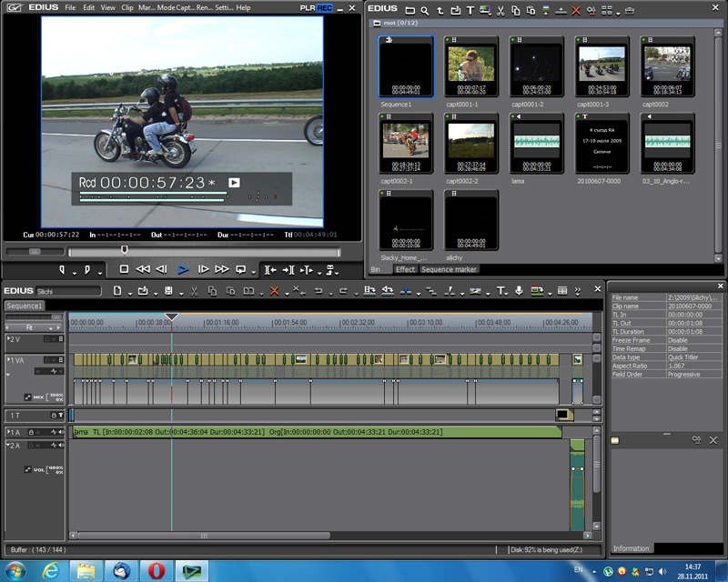Image resolution: width=728 pixels, height=582 pixels.
Task: Step back one frame in the player
Action: pos(162,269)
